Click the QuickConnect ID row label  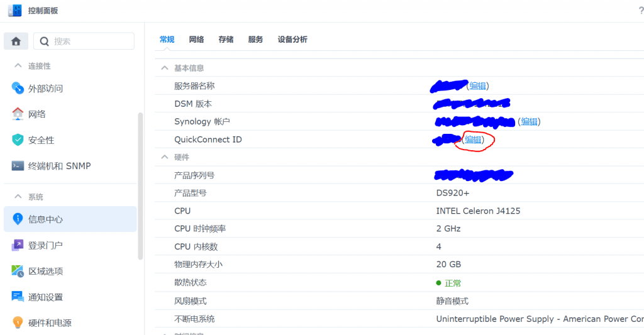click(208, 140)
